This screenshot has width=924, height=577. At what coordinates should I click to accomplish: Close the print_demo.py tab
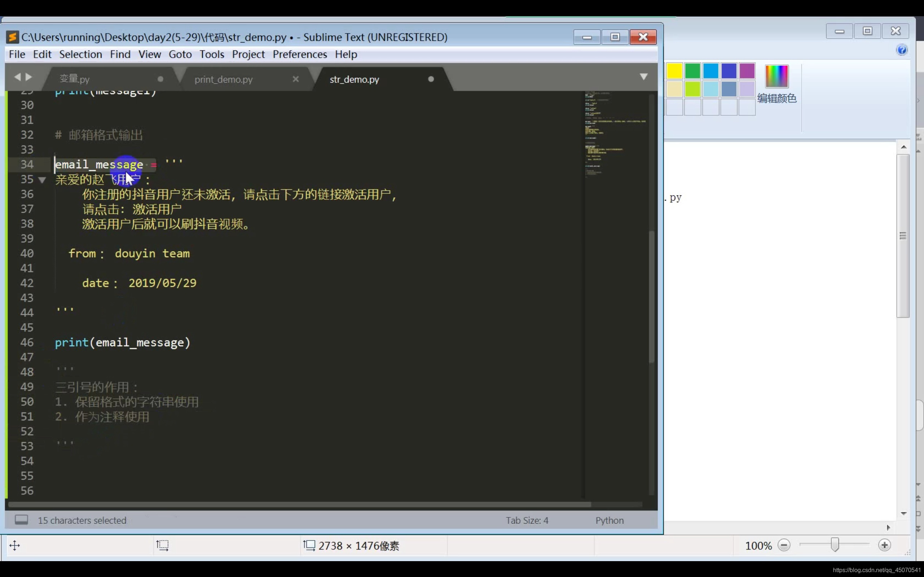pos(296,79)
